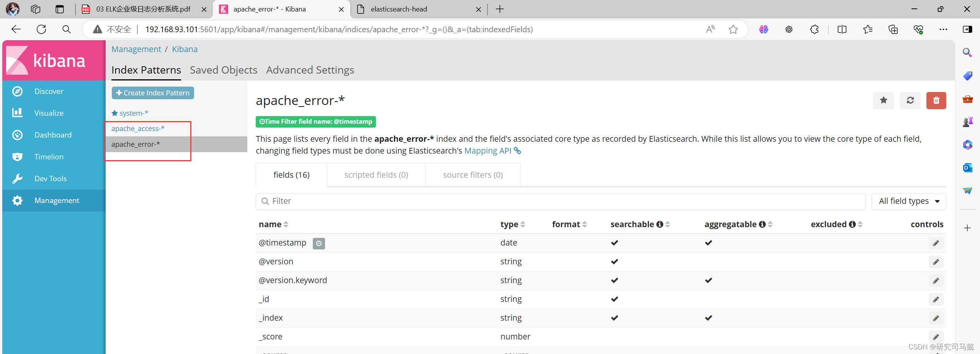Refresh the field list button
Screen dimensions: 980x354
(x=910, y=100)
